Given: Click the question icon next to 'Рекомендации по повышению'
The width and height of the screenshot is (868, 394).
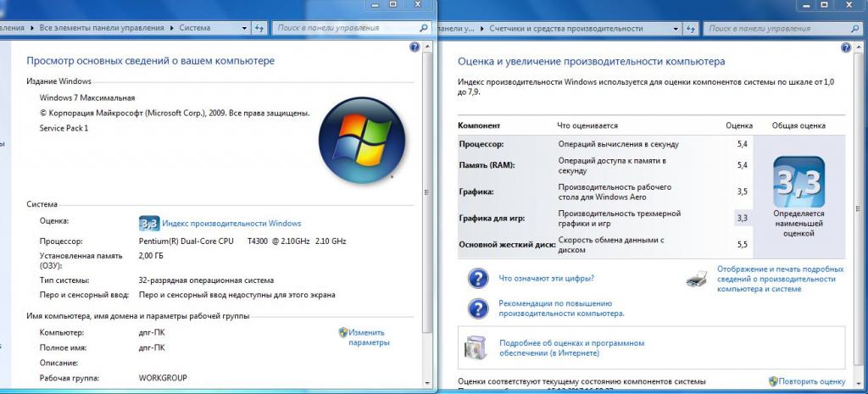Looking at the screenshot, I should [478, 308].
